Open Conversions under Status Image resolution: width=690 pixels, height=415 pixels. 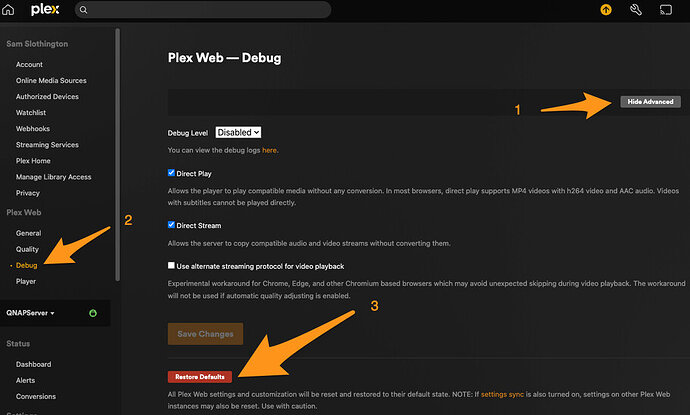click(36, 397)
